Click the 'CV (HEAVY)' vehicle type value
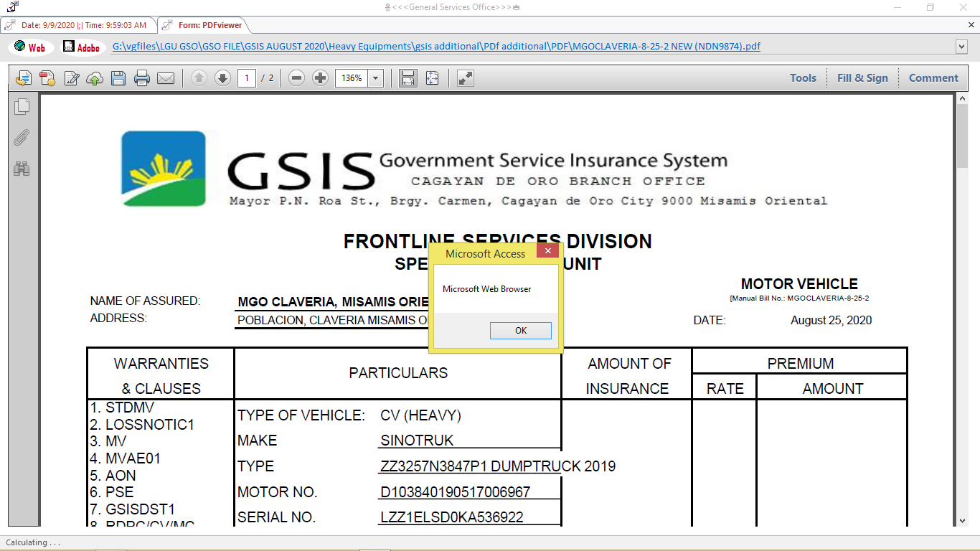The image size is (980, 551). click(421, 415)
